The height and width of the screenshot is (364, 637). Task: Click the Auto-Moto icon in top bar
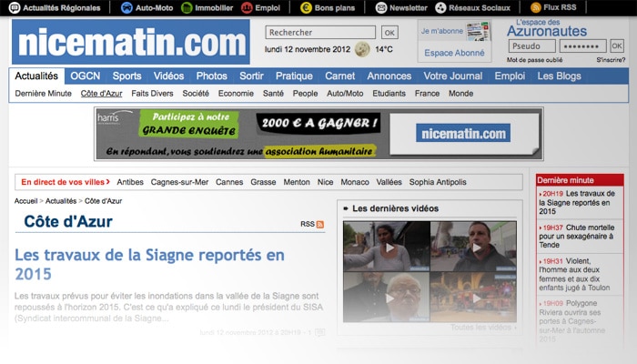127,7
